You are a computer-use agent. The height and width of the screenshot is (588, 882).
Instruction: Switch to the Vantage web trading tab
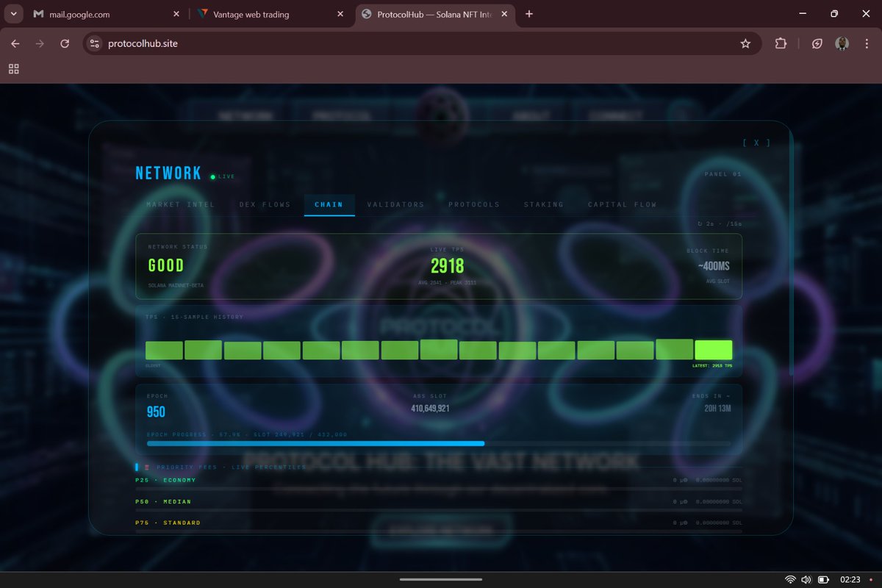coord(269,14)
